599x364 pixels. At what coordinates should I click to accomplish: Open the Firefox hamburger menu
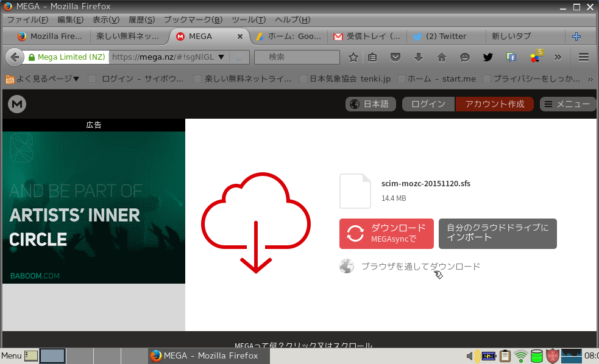pos(583,57)
